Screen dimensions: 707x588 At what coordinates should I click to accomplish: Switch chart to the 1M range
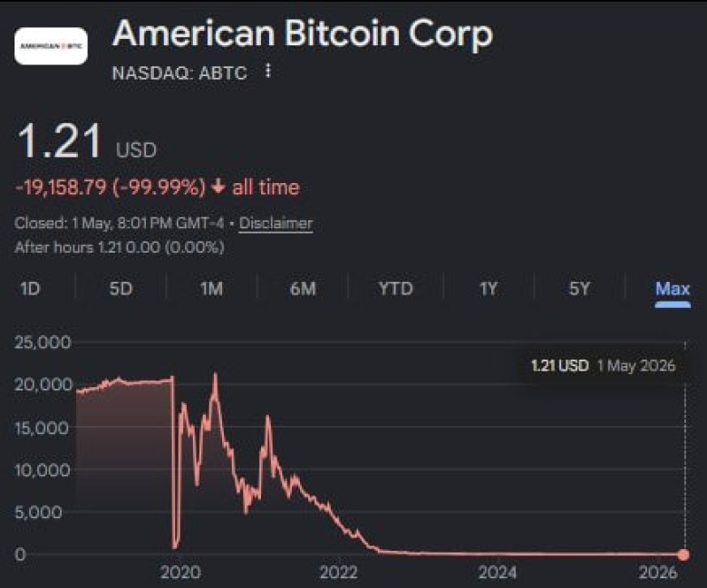[211, 288]
